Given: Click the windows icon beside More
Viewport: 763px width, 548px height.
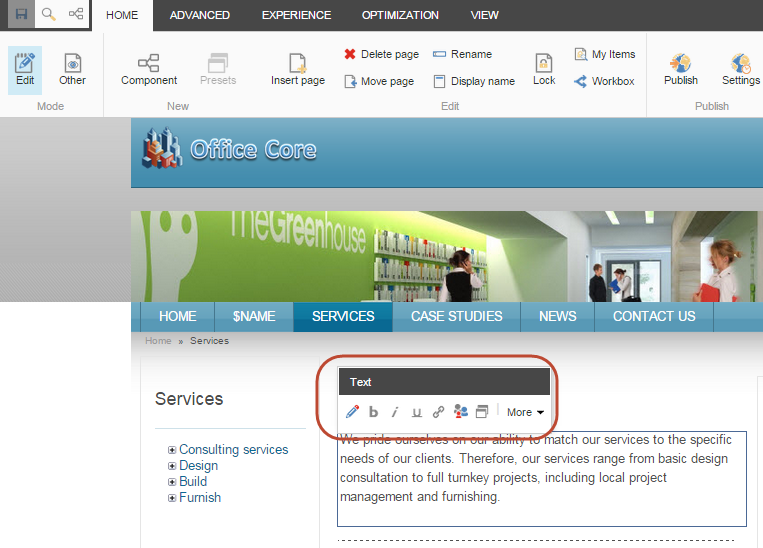Looking at the screenshot, I should (x=482, y=412).
